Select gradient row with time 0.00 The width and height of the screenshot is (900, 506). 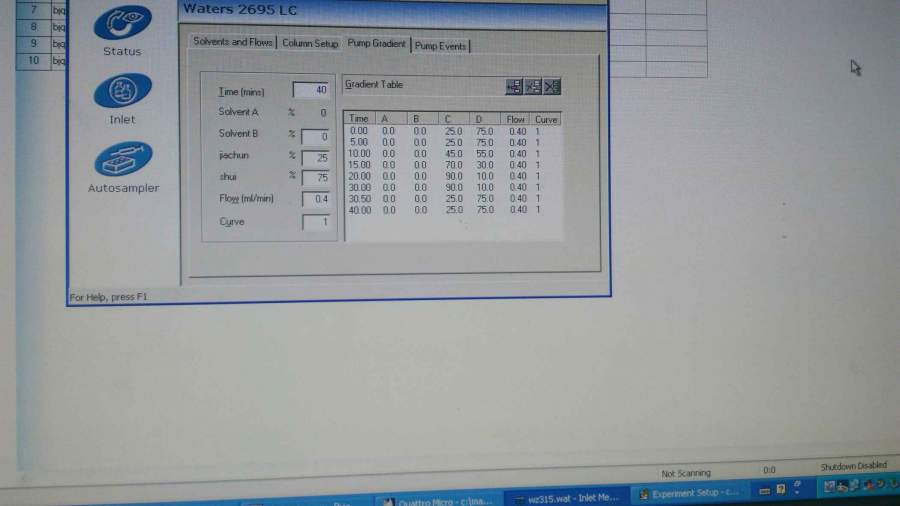pos(452,131)
